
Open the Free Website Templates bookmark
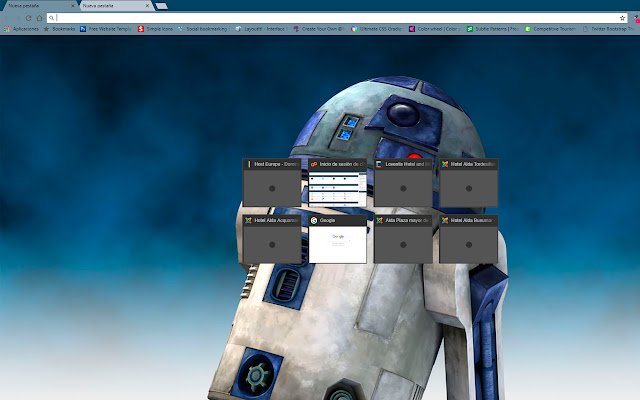pyautogui.click(x=106, y=29)
